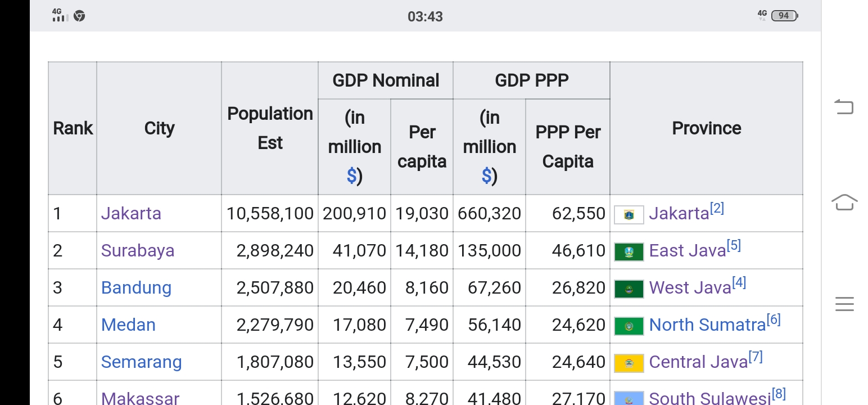Open the Jakarta city link

tap(131, 213)
